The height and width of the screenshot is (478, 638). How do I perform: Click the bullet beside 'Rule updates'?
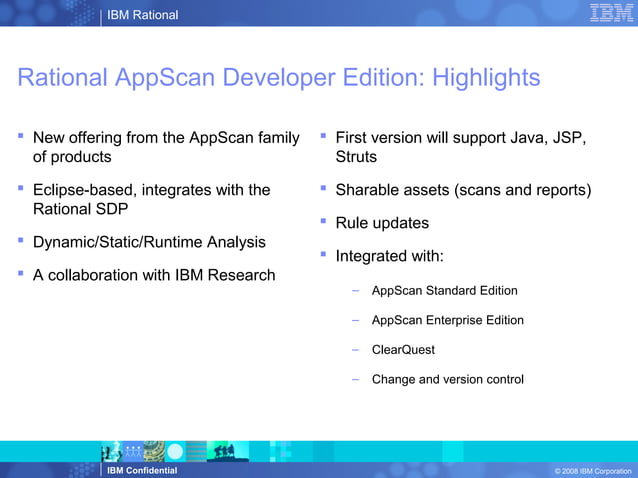coord(323,221)
